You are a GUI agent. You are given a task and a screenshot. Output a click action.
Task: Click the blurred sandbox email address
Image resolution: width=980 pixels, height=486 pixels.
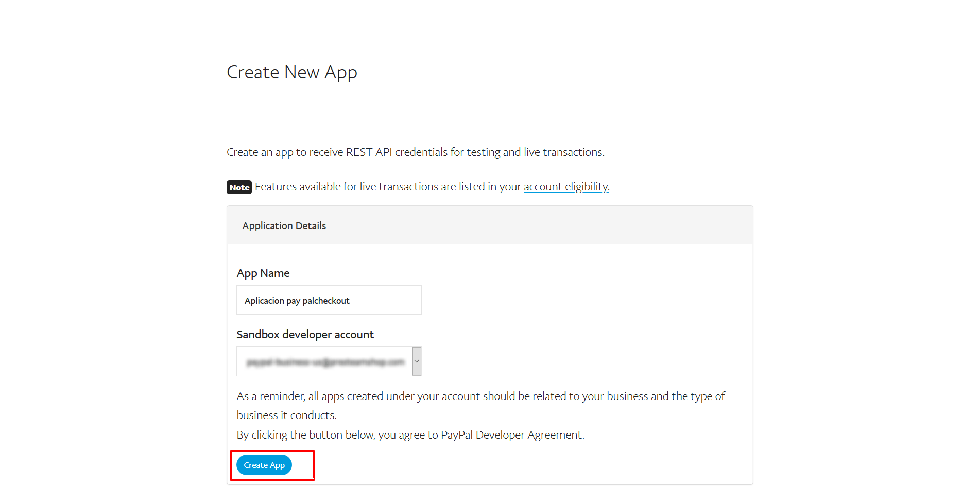coord(325,362)
